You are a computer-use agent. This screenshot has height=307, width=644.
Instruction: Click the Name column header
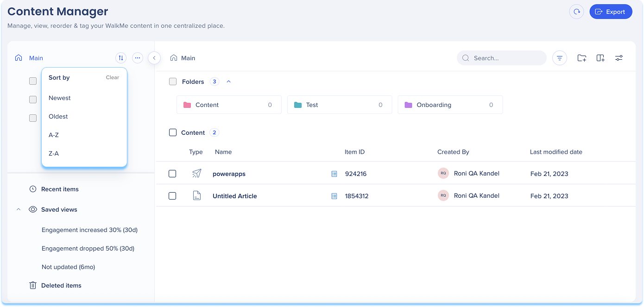(223, 152)
